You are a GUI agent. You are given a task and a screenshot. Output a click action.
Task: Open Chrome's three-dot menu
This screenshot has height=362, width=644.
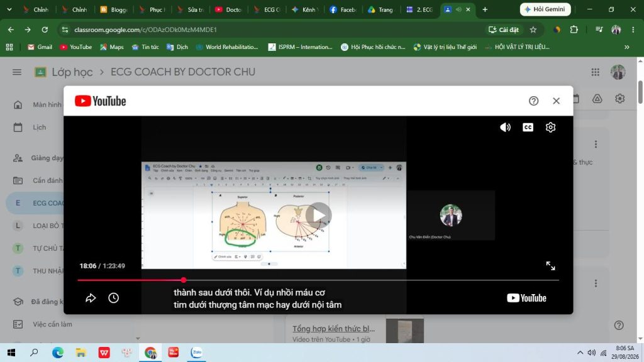[633, 30]
